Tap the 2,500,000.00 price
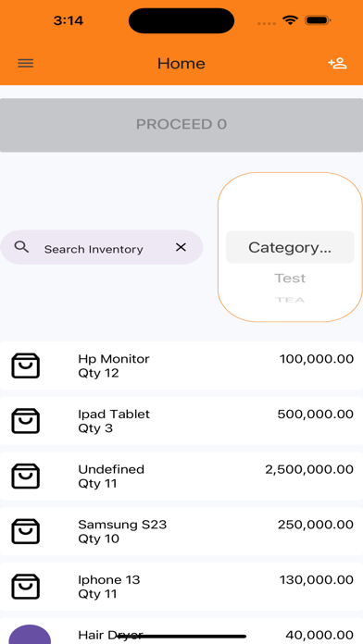Screen dimensions: 363x644 tap(309, 469)
